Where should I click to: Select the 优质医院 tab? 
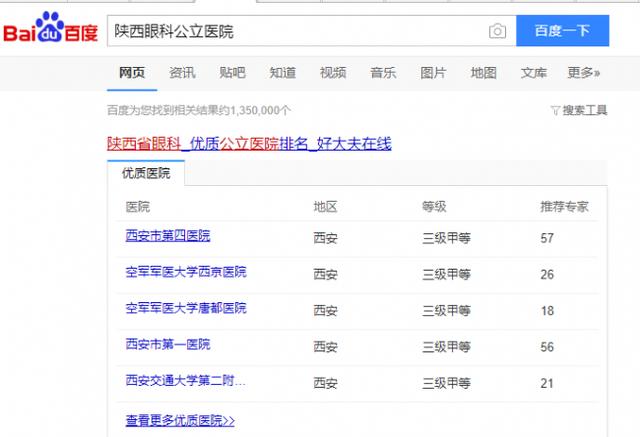(x=146, y=173)
